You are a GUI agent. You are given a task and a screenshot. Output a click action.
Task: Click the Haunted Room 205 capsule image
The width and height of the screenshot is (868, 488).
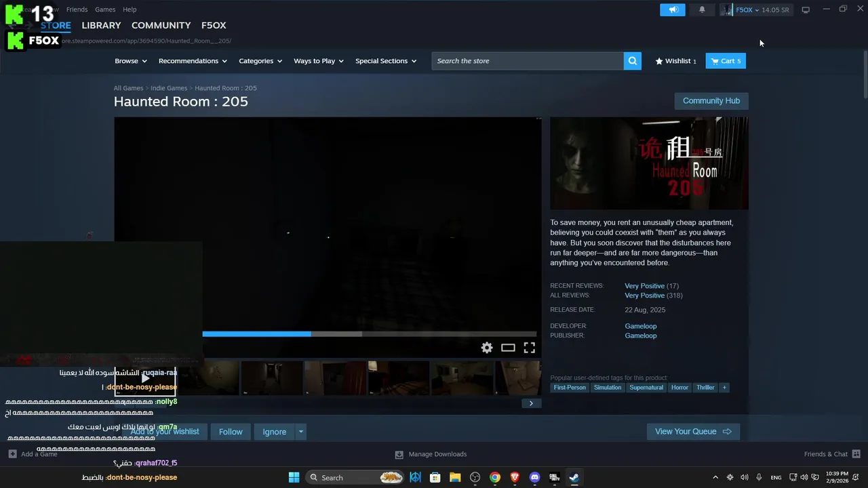(x=649, y=163)
